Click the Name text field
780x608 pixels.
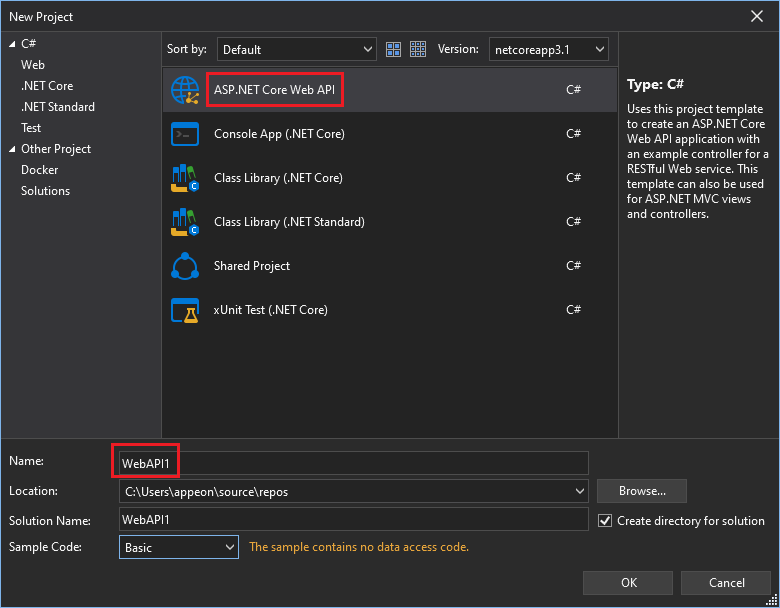click(x=352, y=463)
